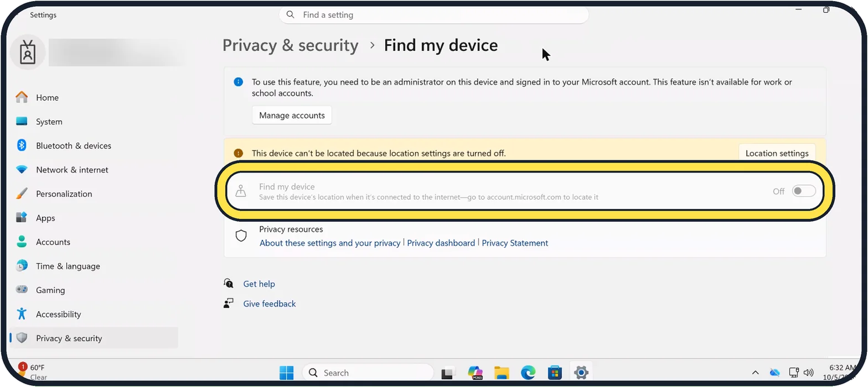
Task: Click the Get help headset icon
Action: tap(229, 284)
